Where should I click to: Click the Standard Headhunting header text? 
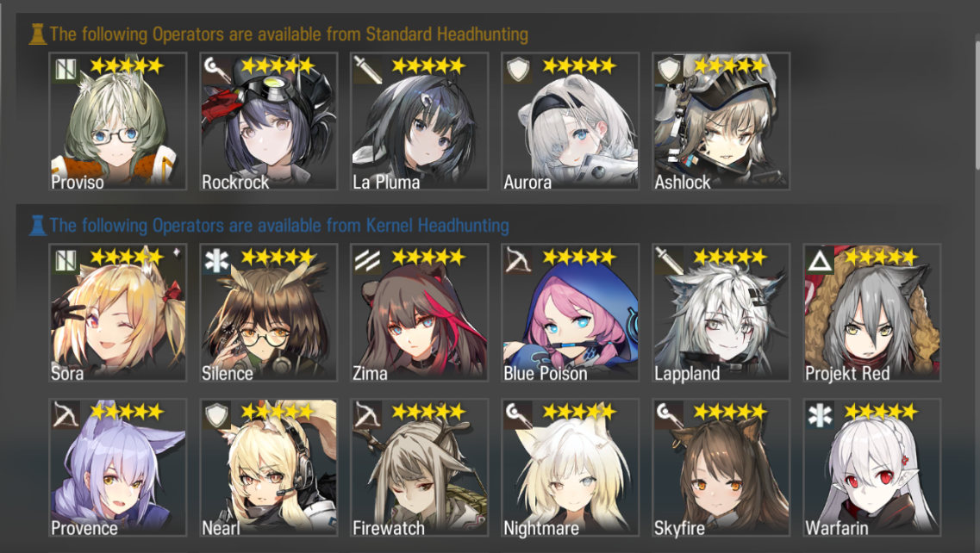point(289,34)
